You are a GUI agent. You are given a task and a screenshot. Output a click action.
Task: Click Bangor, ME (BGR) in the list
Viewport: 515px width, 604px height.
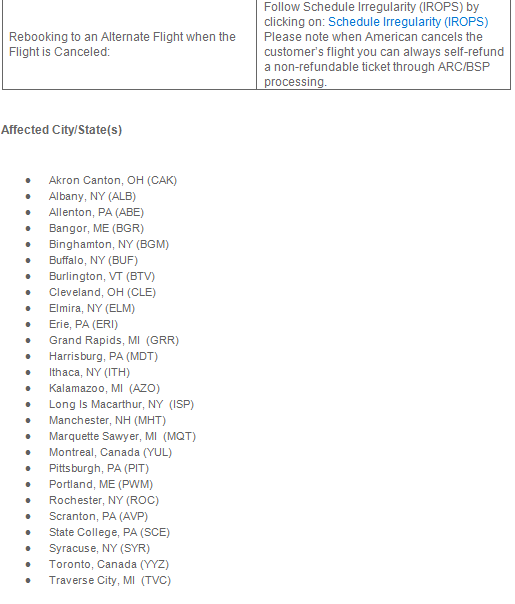(96, 228)
